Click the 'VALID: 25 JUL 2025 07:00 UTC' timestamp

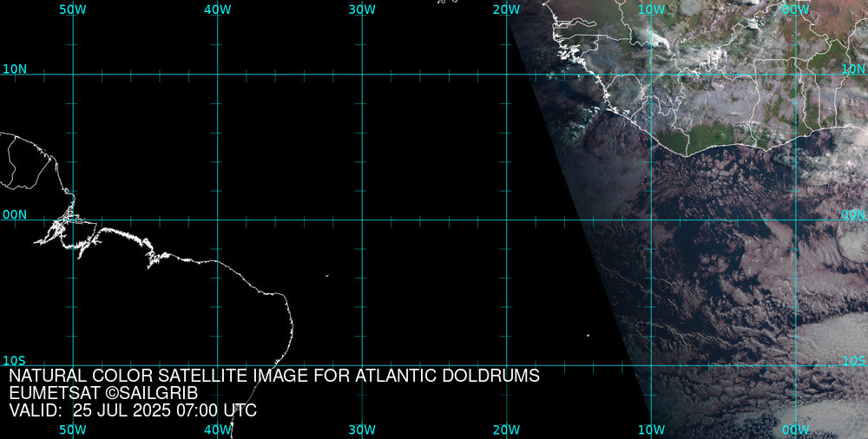point(133,410)
